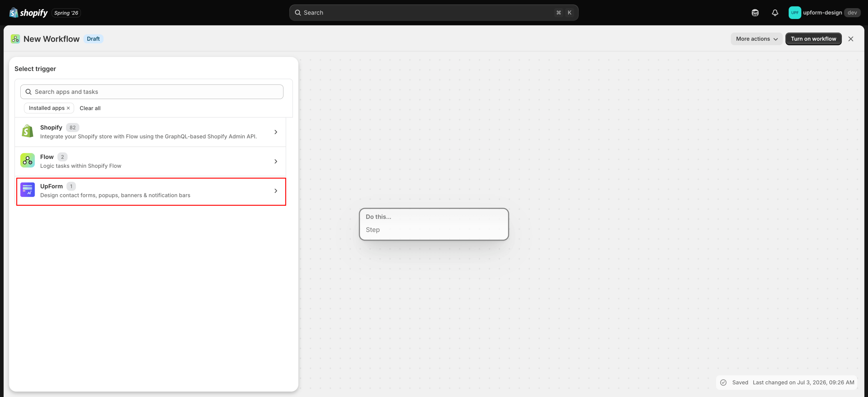Remove the Installed apps filter
The height and width of the screenshot is (397, 868).
68,108
